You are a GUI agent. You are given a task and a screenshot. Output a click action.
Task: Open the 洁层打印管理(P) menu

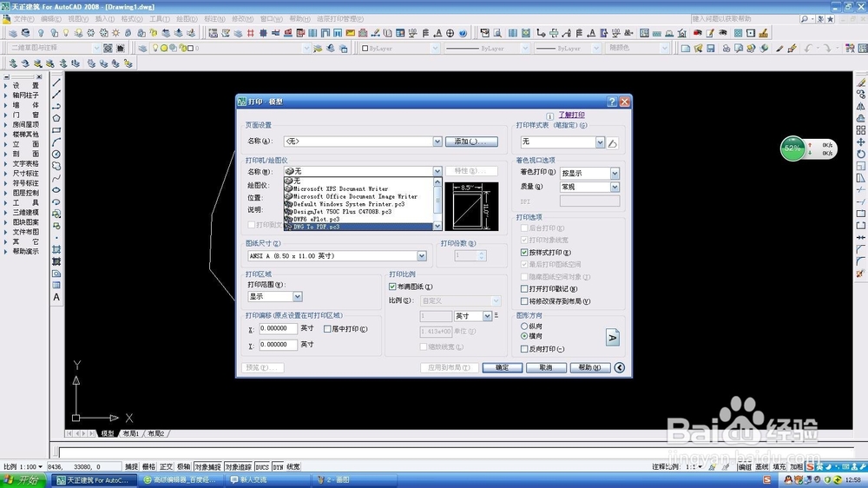(340, 19)
